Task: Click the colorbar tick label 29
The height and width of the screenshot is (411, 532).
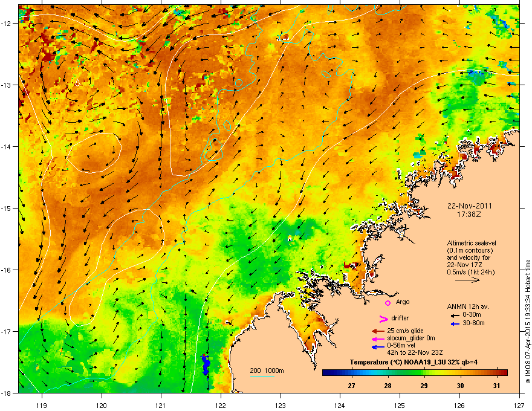Action: click(x=424, y=386)
